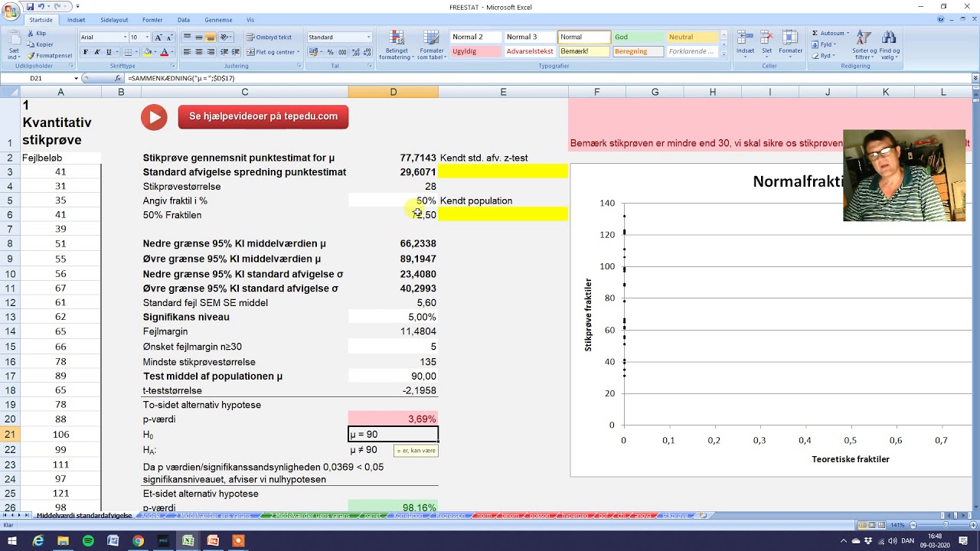Delete cells with the Slet button

coord(767,44)
